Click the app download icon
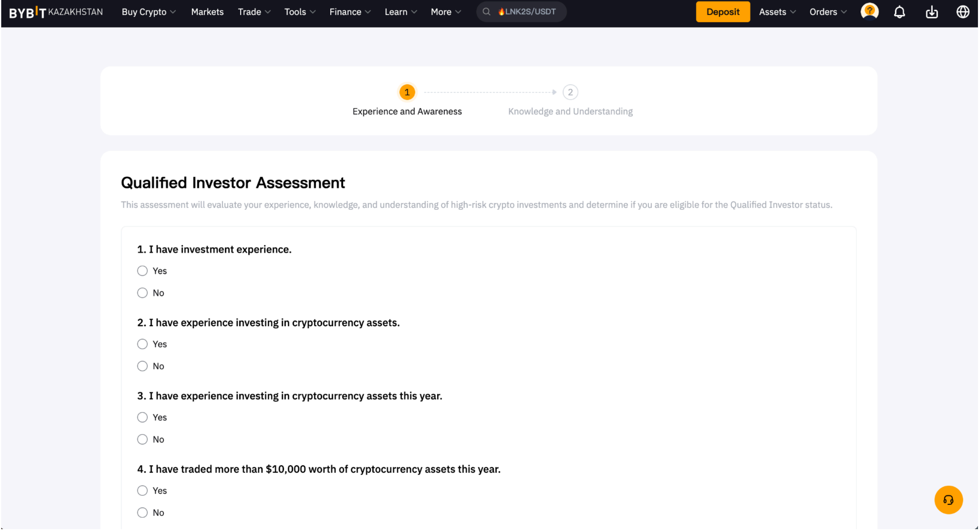The height and width of the screenshot is (532, 980). pos(931,12)
